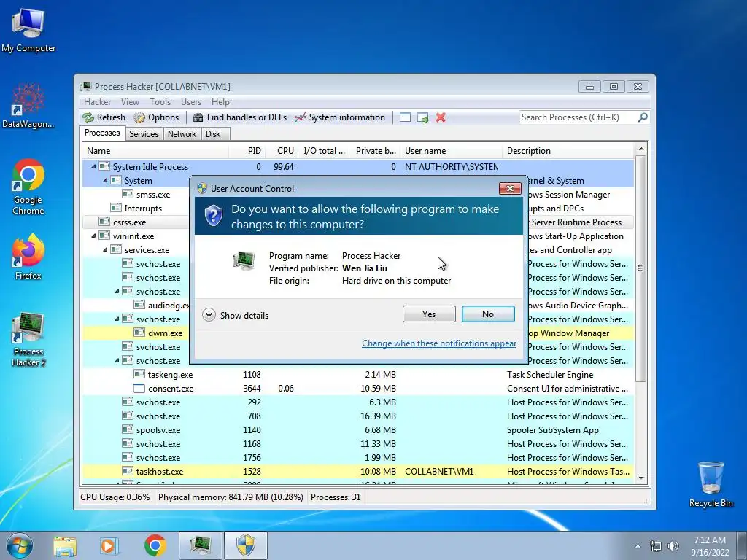Click the Refresh toolbar button
Image resolution: width=747 pixels, height=560 pixels.
tap(104, 117)
